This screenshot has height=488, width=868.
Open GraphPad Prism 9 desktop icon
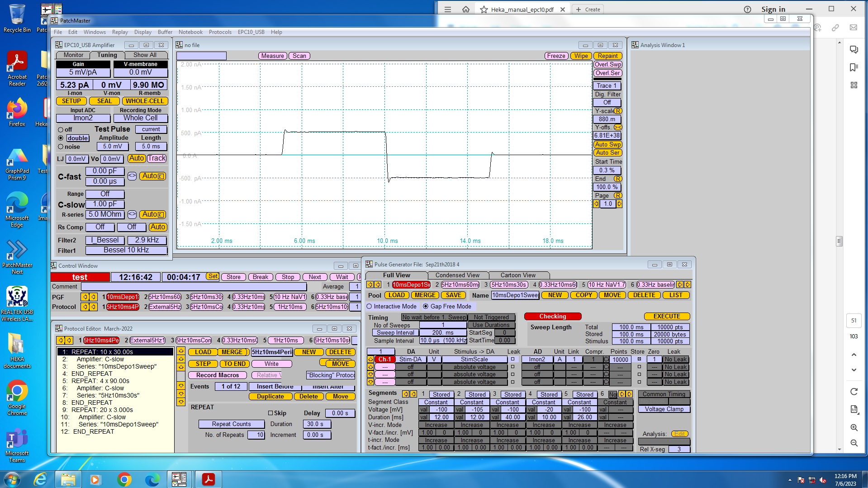tap(17, 164)
